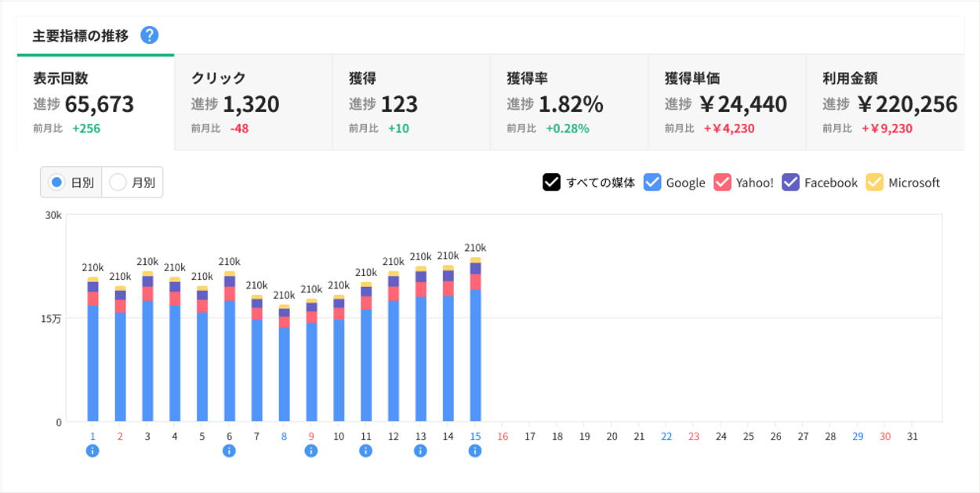Click info icon under day 9

click(x=311, y=451)
